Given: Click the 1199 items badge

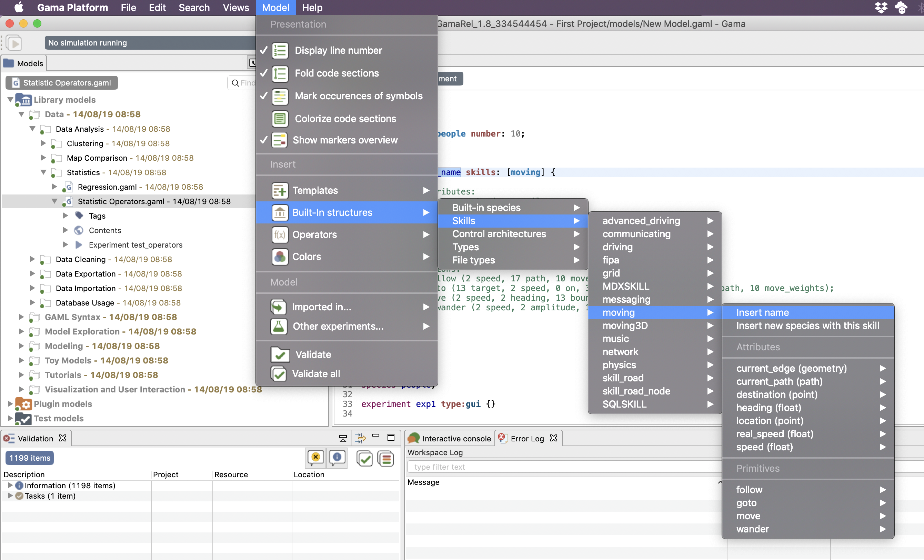Looking at the screenshot, I should (x=30, y=458).
